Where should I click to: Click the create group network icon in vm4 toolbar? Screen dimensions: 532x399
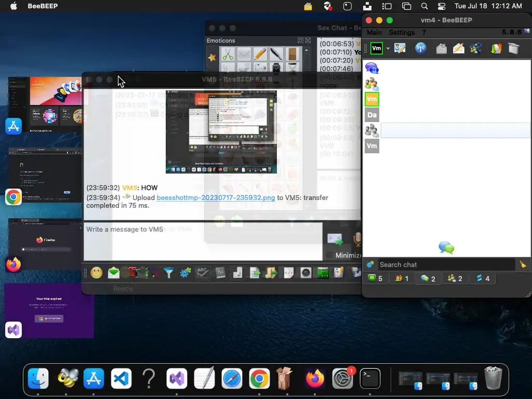pos(476,48)
